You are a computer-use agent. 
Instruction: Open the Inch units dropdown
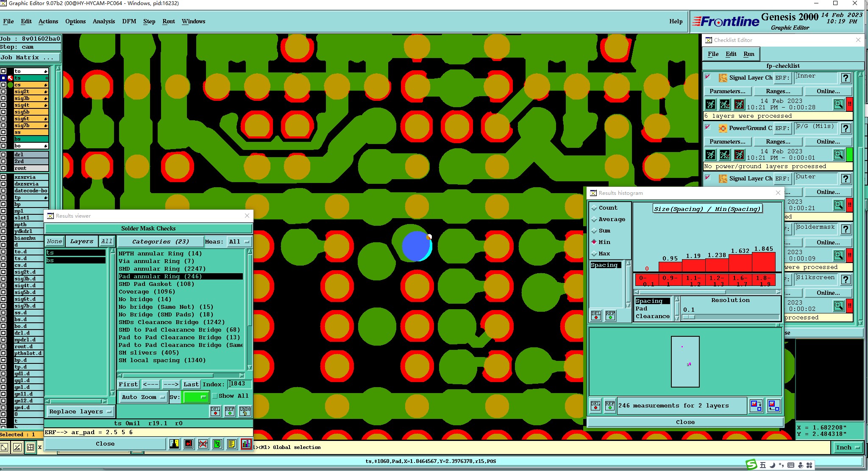click(x=847, y=447)
